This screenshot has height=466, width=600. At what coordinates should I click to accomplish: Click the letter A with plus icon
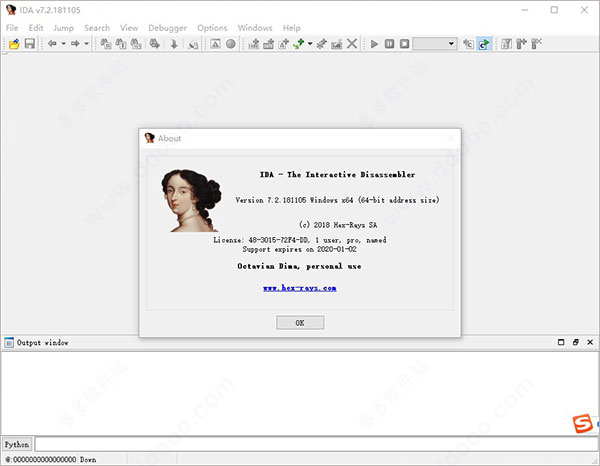284,44
